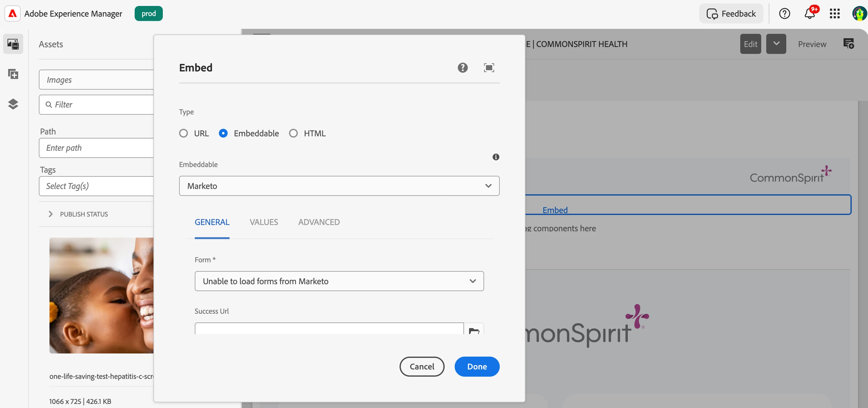Select the URL type radio button
Image resolution: width=868 pixels, height=408 pixels.
(x=183, y=133)
